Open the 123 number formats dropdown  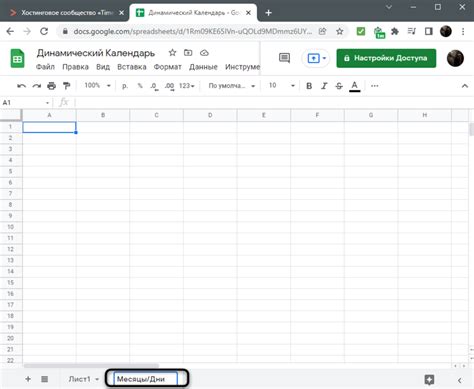[187, 86]
